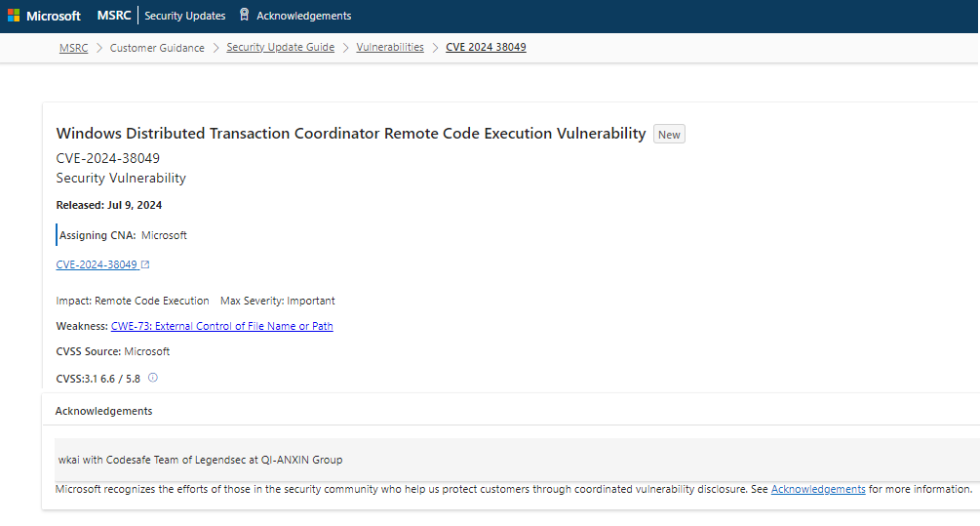This screenshot has width=980, height=526.
Task: Open Security Updates in the header
Action: [185, 16]
